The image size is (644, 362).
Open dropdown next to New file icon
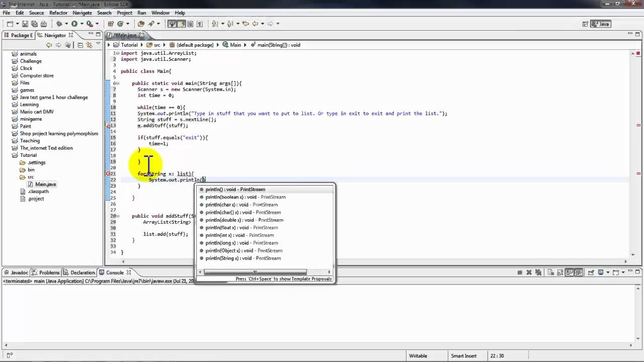tap(18, 24)
